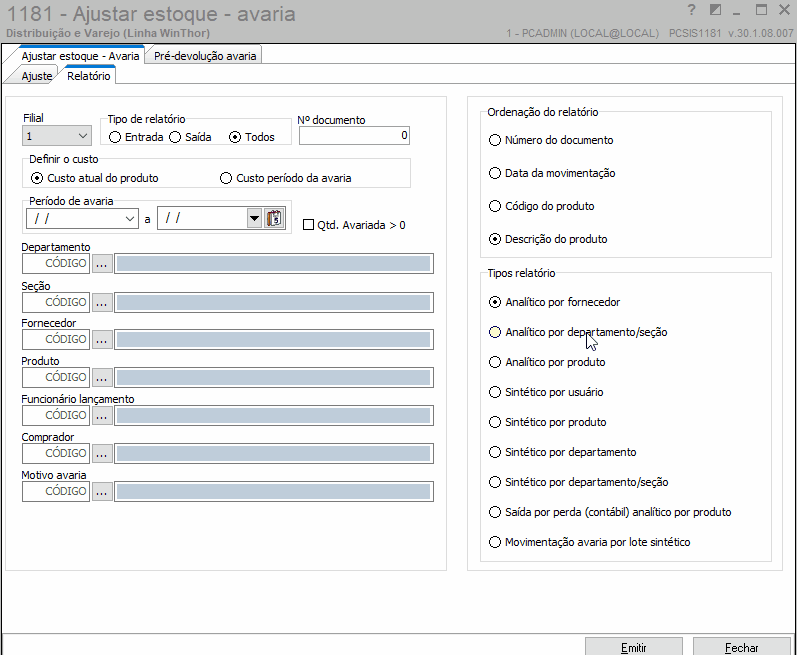Open the calendar period picker icon

coord(274,218)
